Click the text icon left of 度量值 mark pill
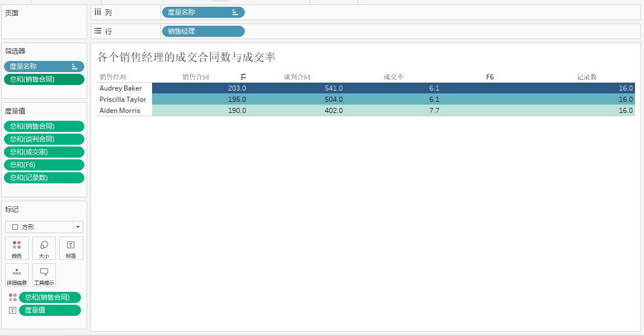 (12, 310)
